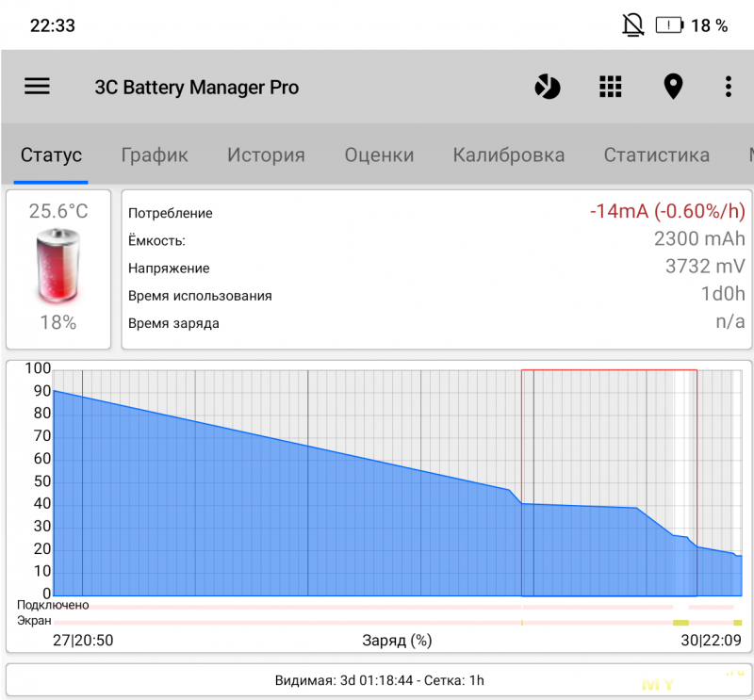Tap the Заряд (%) graph caption
This screenshot has height=700, width=754.
coord(397,641)
